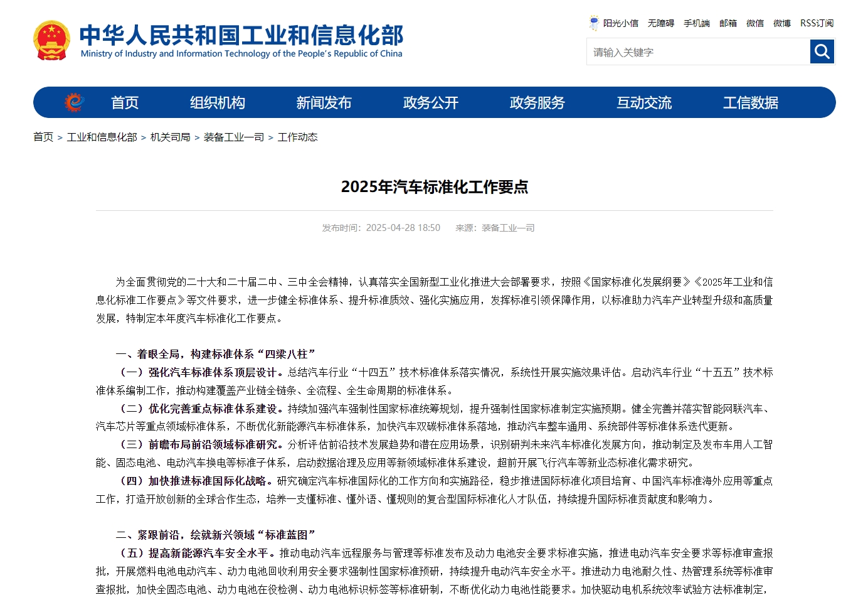Click the national emblem logo
Screen dimensions: 868x595
(51, 41)
